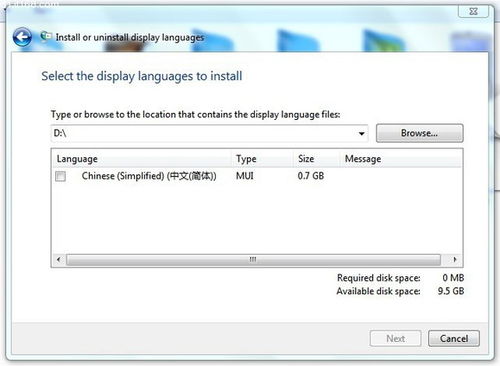Click the 0.7 GB size cell
This screenshot has height=366, width=500.
pyautogui.click(x=311, y=176)
